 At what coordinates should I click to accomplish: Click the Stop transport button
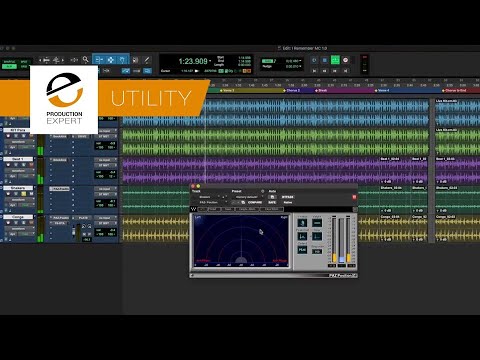[324, 60]
